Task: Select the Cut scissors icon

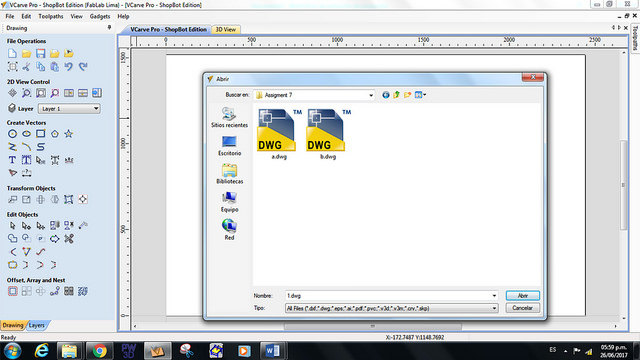Action: (x=27, y=67)
